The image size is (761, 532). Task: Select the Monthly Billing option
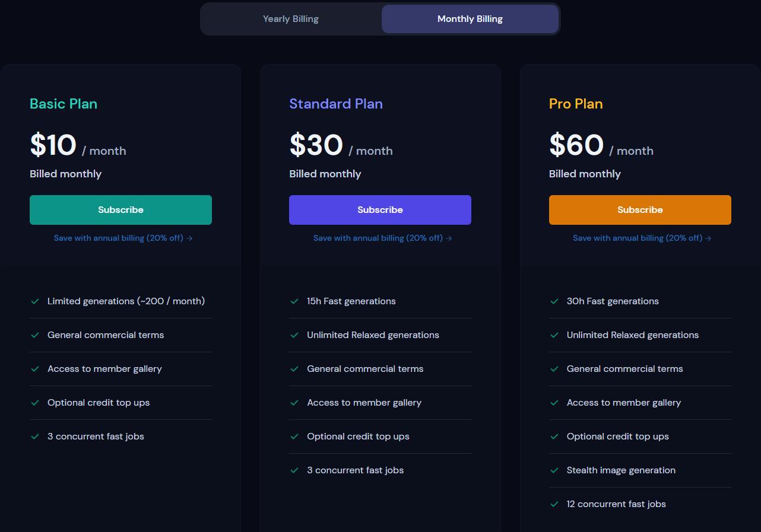470,19
